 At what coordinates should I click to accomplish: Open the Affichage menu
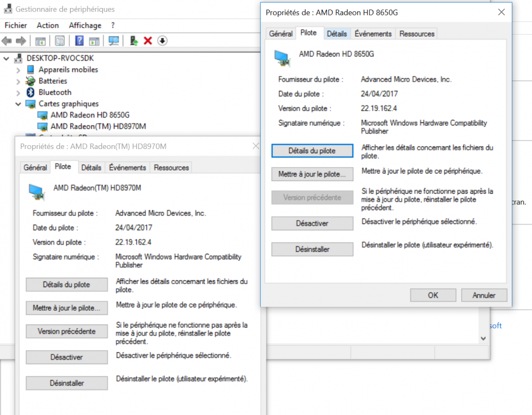pos(85,26)
